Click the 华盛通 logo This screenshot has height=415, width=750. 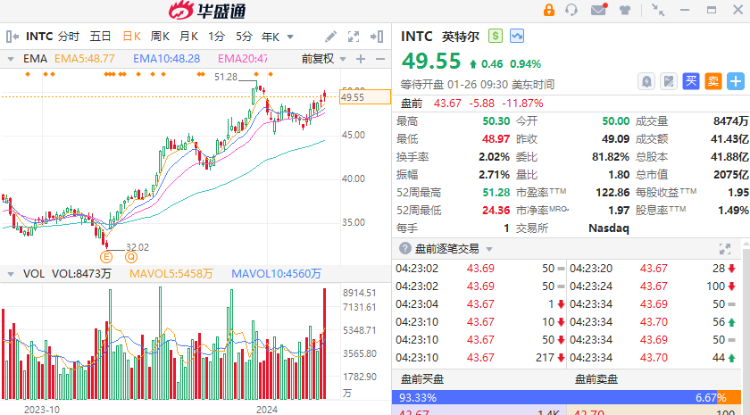click(207, 11)
